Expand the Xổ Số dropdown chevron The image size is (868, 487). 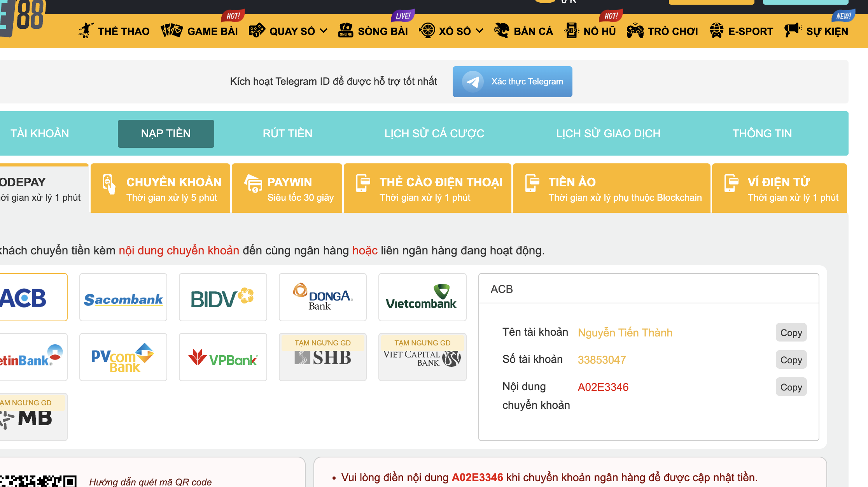pos(479,31)
